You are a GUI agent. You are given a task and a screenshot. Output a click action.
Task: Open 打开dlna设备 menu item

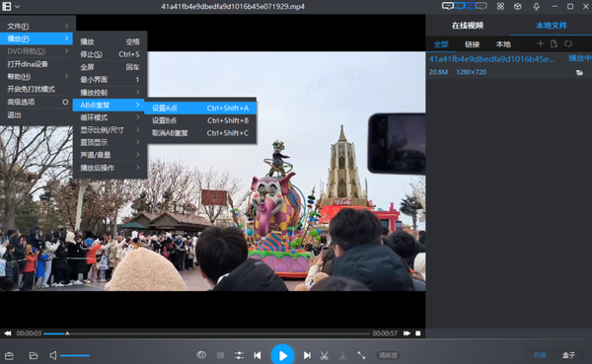[x=37, y=64]
